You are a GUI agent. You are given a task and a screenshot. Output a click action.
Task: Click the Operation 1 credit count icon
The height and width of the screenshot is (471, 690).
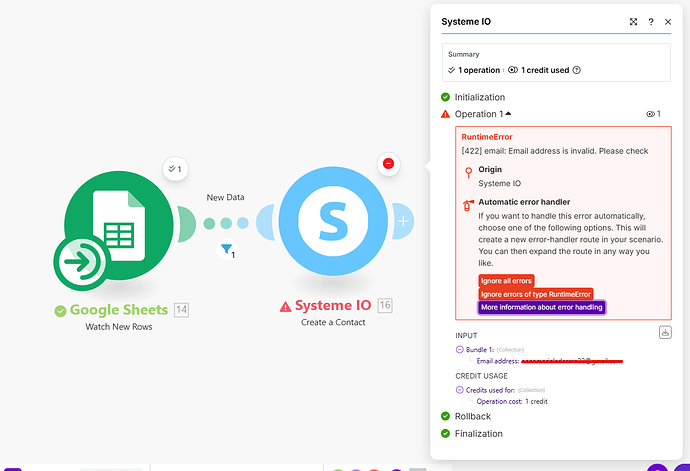[x=650, y=114]
